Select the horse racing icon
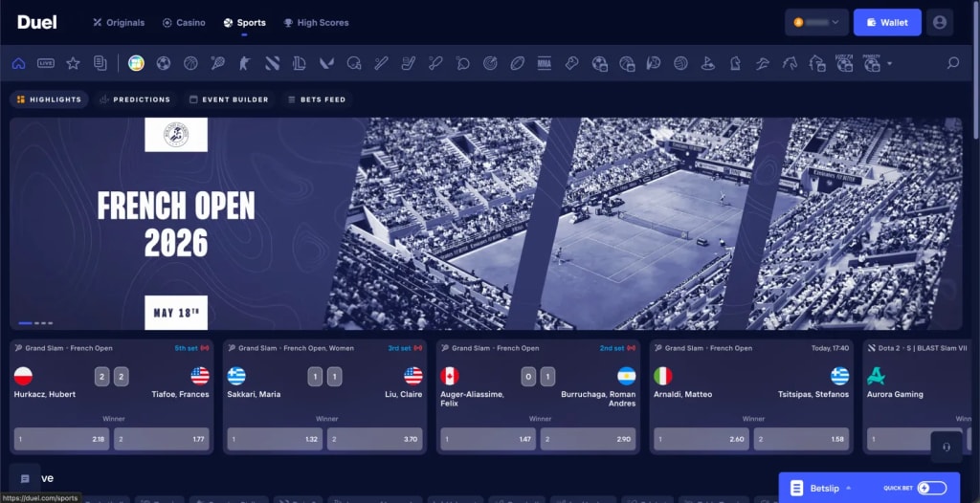This screenshot has width=980, height=503. pyautogui.click(x=790, y=63)
